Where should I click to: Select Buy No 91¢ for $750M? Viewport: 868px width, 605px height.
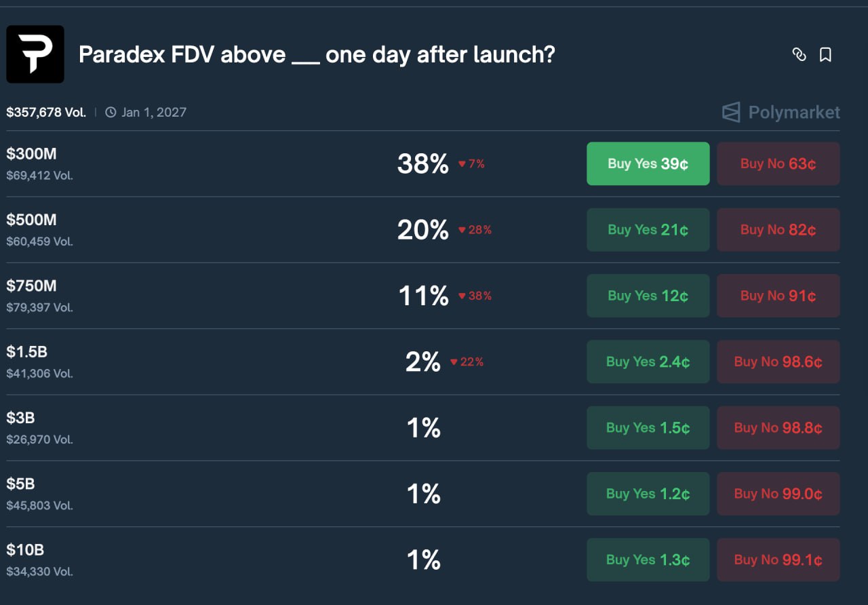click(778, 296)
